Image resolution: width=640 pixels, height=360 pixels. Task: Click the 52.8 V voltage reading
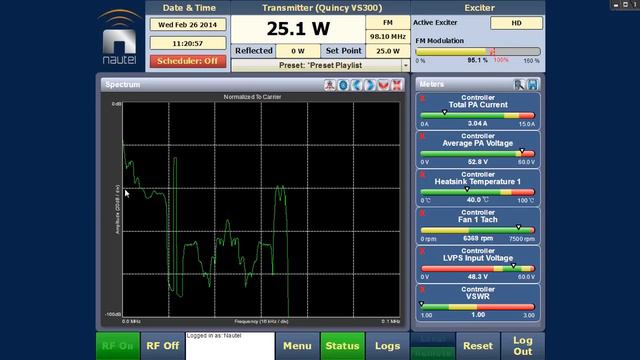coord(478,162)
